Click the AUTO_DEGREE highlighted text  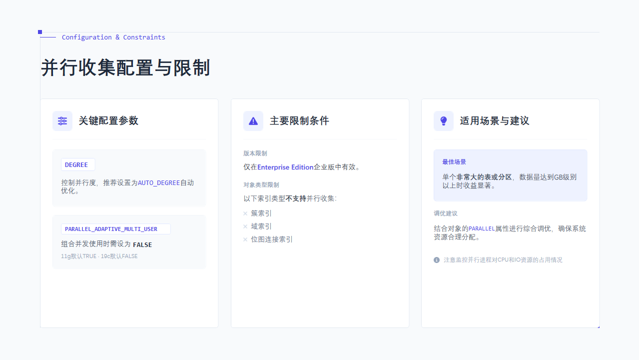point(159,183)
